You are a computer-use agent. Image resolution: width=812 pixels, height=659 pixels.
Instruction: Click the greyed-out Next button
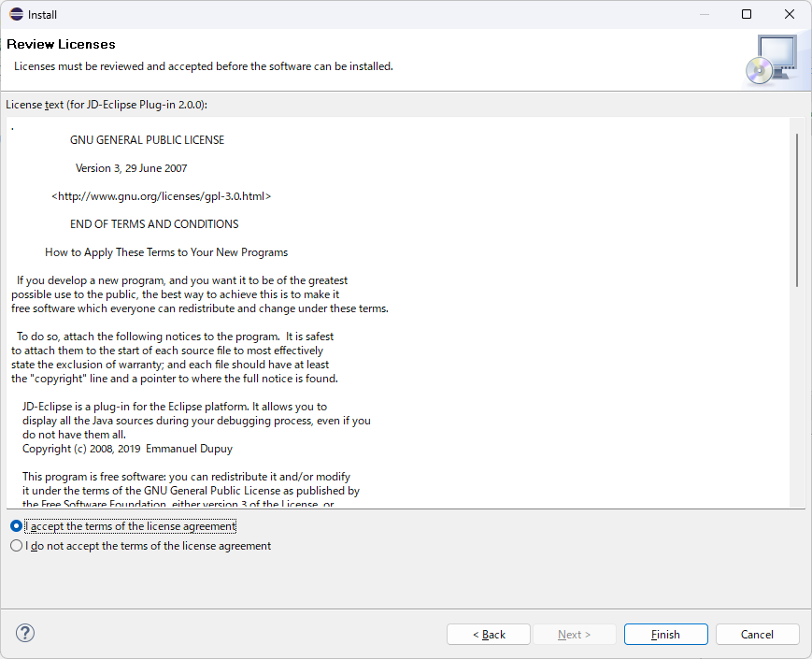point(574,634)
